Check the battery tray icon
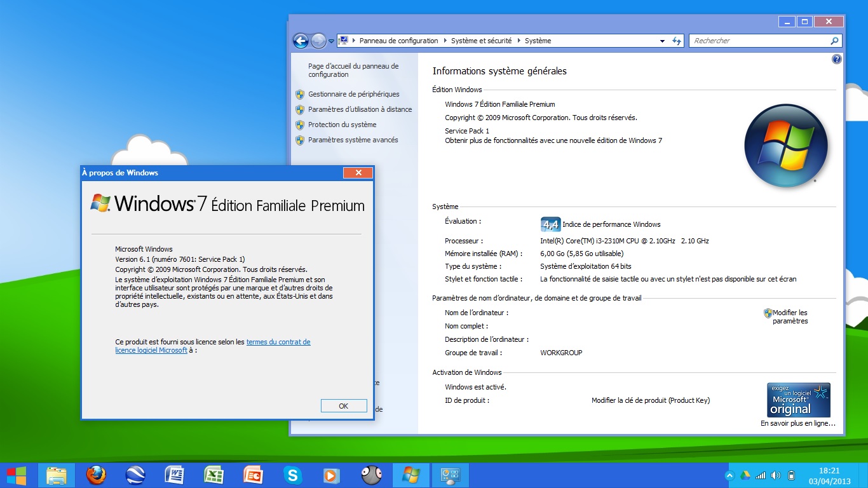 791,475
